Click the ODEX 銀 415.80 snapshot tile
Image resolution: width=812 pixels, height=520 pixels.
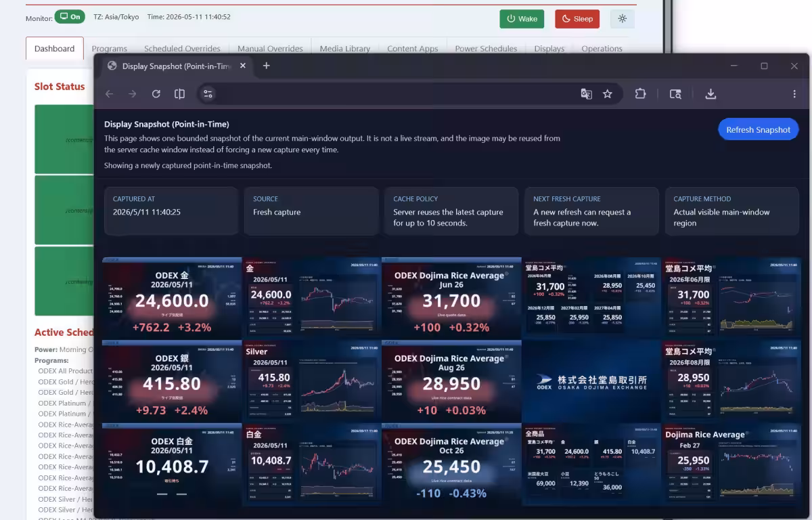pyautogui.click(x=172, y=381)
